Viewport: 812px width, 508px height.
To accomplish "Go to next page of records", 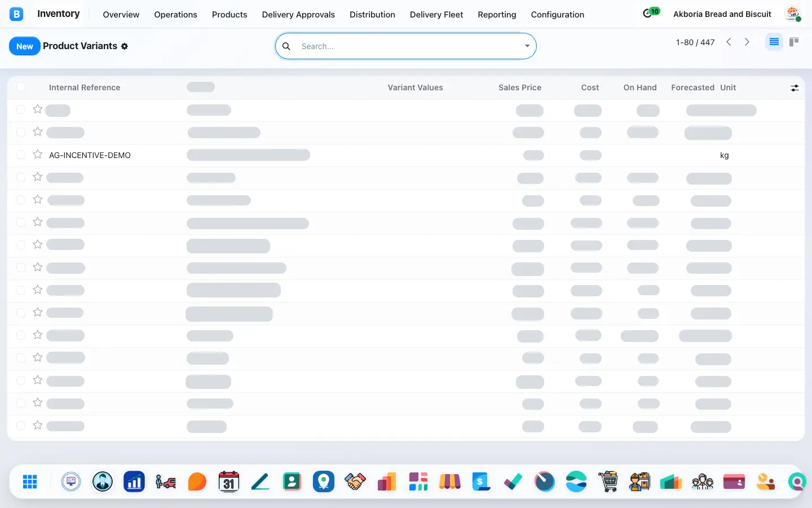I will click(747, 42).
